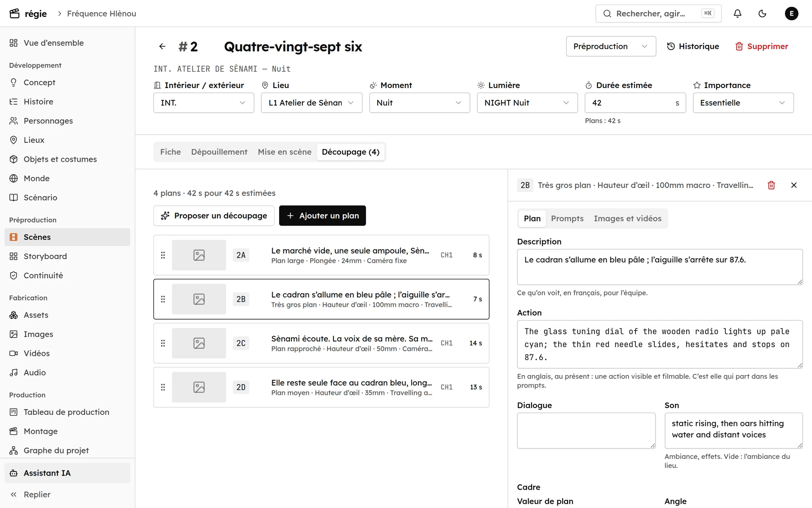
Task: Open Objets et costumes
Action: click(x=67, y=159)
